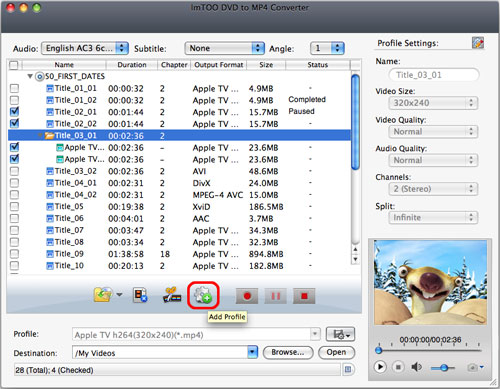Viewport: 500px width, 389px height.
Task: Click the Open destination button
Action: pos(336,352)
